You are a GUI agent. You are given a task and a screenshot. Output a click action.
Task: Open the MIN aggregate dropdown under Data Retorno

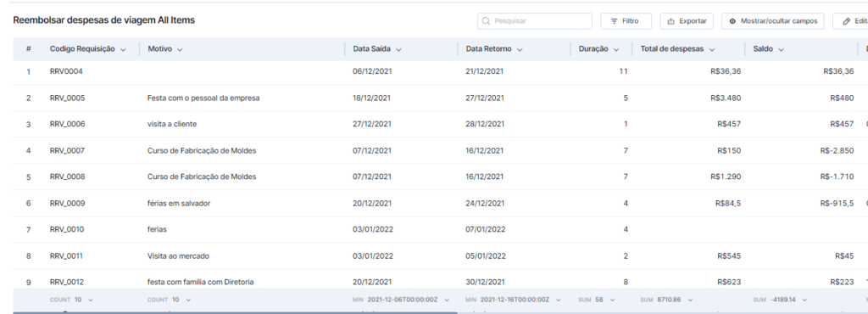pyautogui.click(x=558, y=300)
